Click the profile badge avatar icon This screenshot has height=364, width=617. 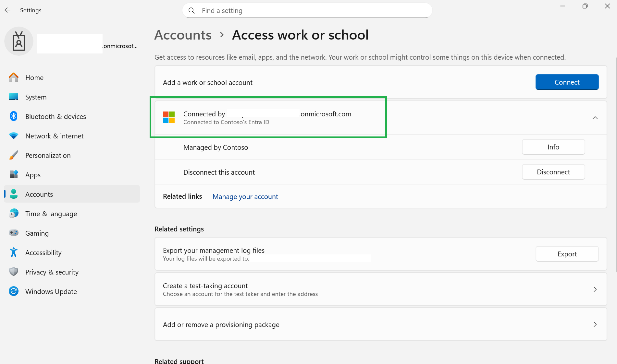(x=19, y=41)
